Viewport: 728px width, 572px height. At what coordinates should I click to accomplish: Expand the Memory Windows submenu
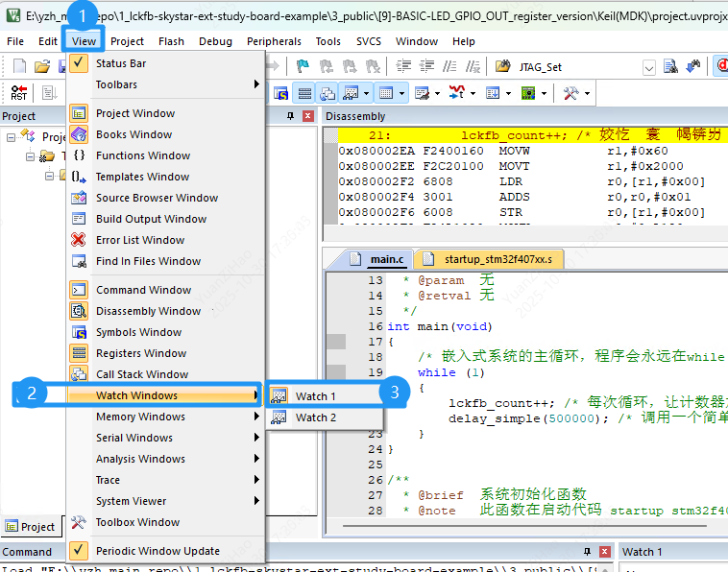[x=140, y=417]
